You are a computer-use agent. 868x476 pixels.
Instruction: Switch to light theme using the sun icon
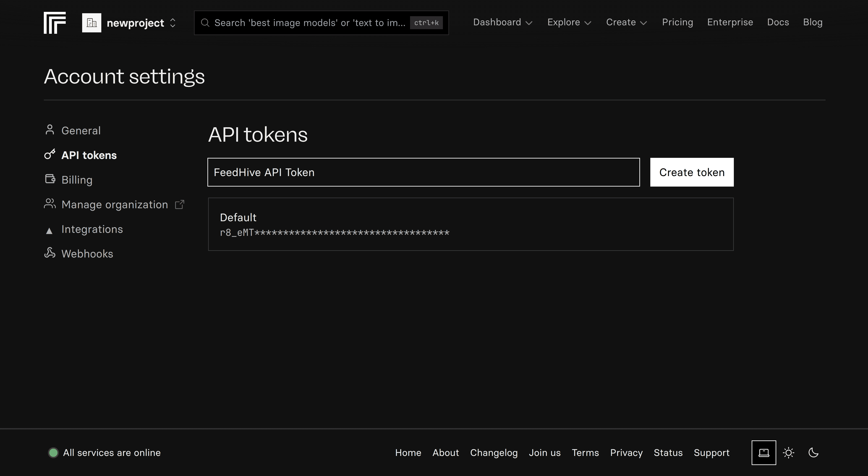[x=789, y=453]
